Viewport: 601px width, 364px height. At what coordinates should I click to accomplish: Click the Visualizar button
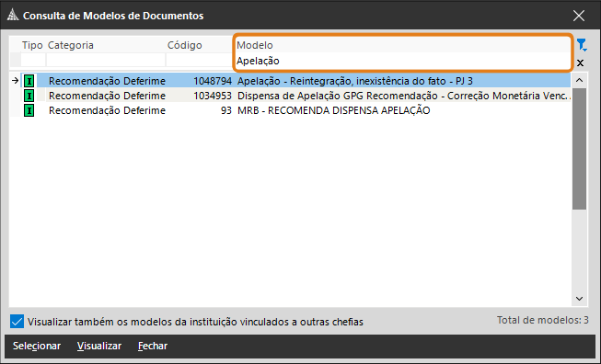(99, 346)
